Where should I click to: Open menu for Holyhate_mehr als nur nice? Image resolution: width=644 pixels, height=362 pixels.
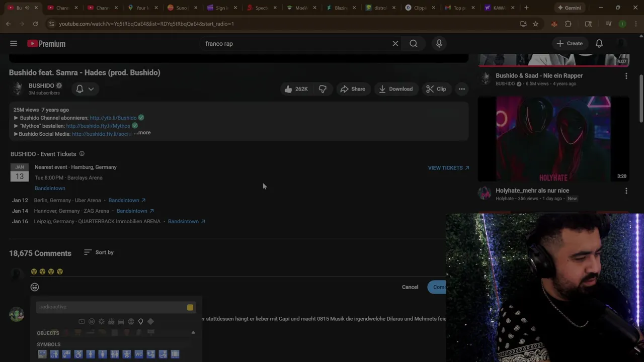click(x=626, y=191)
